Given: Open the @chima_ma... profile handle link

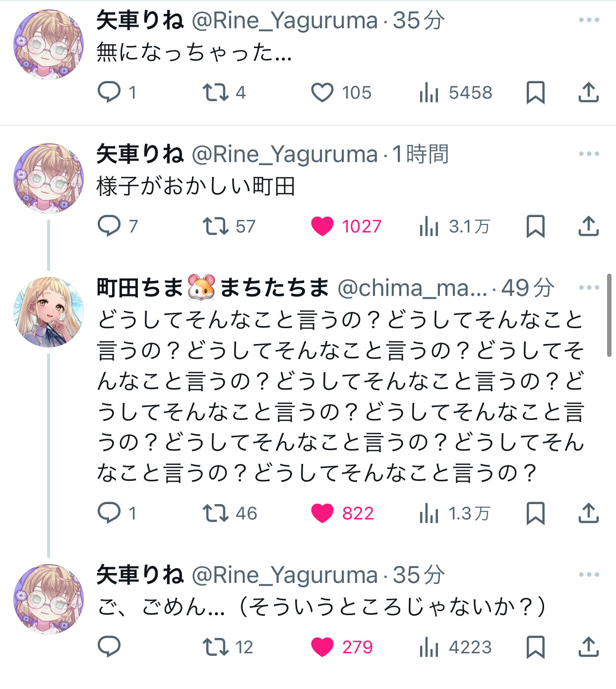Looking at the screenshot, I should [x=412, y=288].
